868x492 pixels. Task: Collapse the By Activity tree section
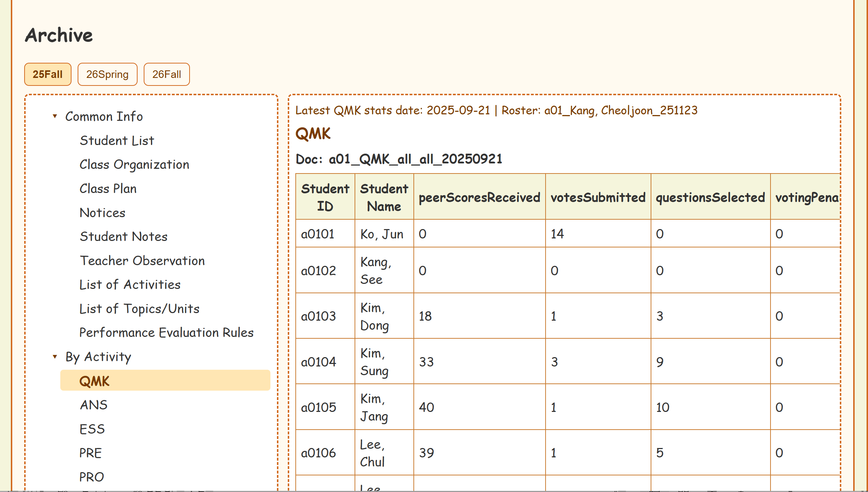click(x=55, y=357)
